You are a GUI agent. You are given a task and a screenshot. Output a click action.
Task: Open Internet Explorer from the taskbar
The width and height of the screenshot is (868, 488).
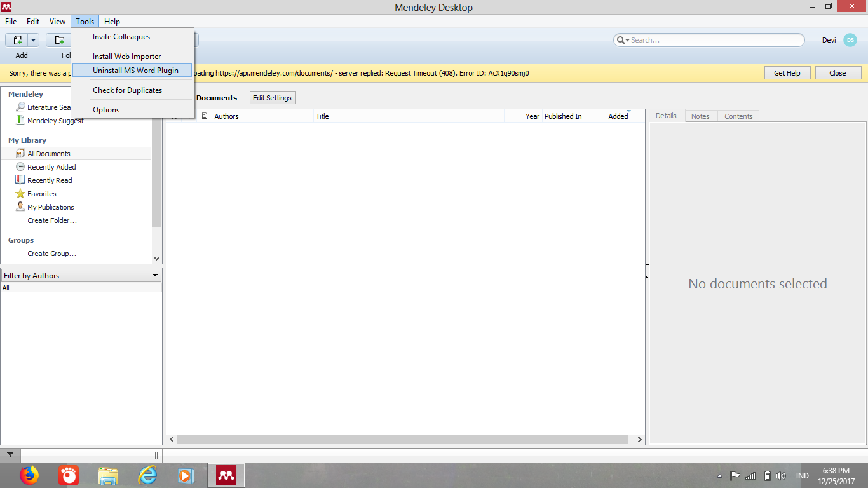147,475
